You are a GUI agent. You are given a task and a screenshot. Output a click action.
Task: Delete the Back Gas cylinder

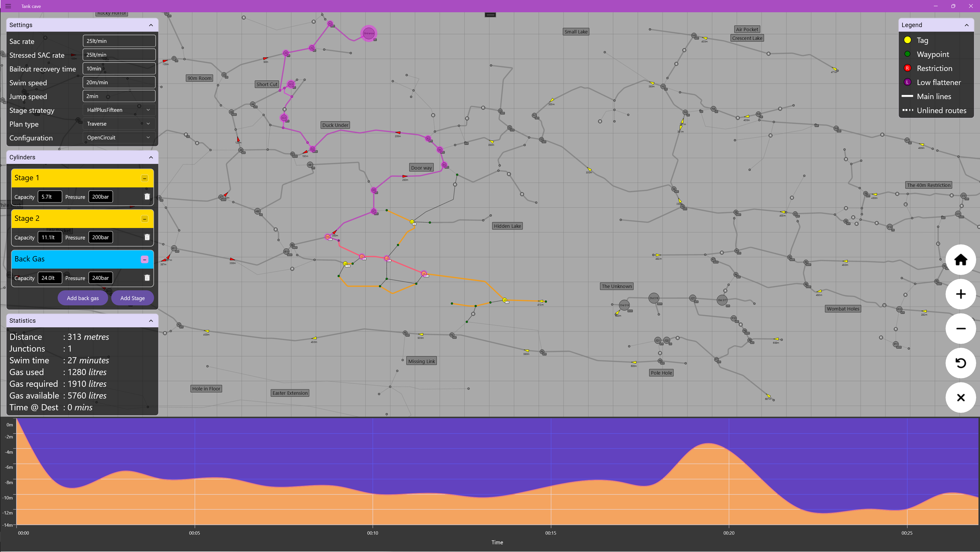[147, 278]
